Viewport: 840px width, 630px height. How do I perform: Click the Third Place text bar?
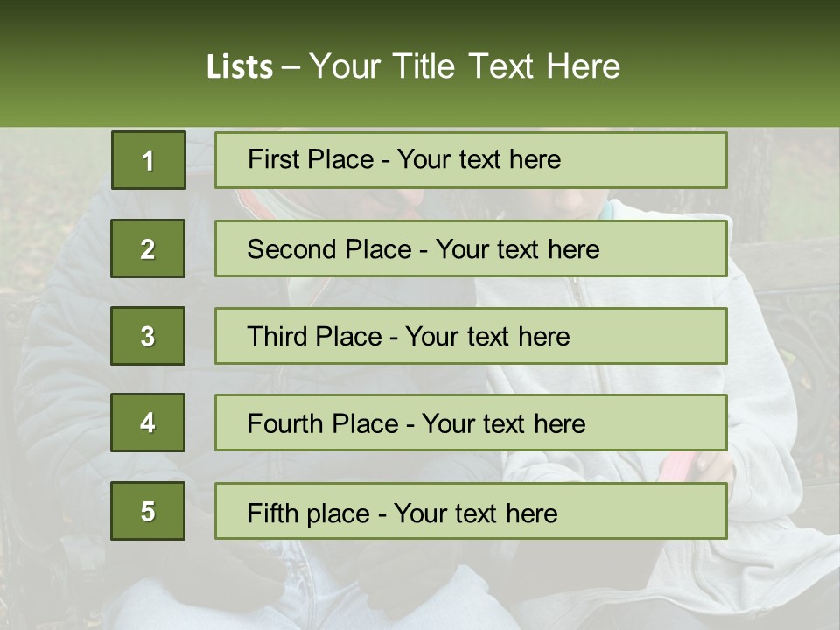471,336
